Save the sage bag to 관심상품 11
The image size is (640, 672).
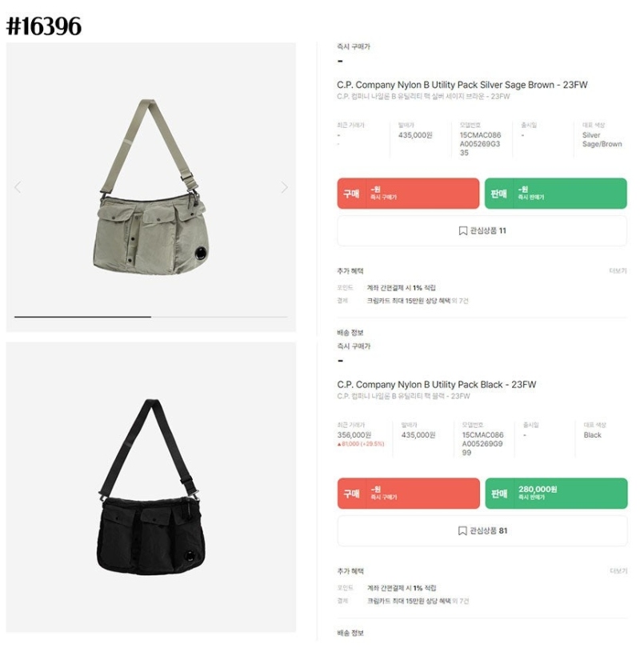(x=482, y=230)
